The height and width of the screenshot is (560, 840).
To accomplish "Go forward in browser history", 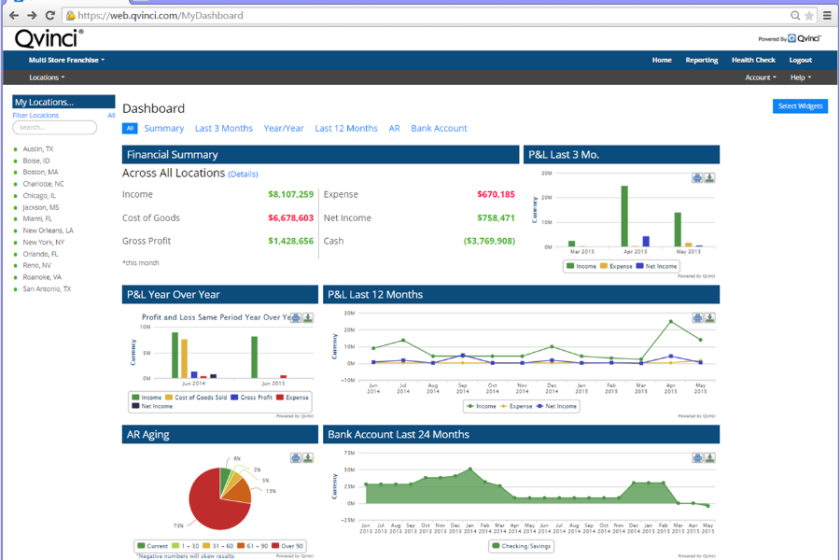I will click(32, 16).
